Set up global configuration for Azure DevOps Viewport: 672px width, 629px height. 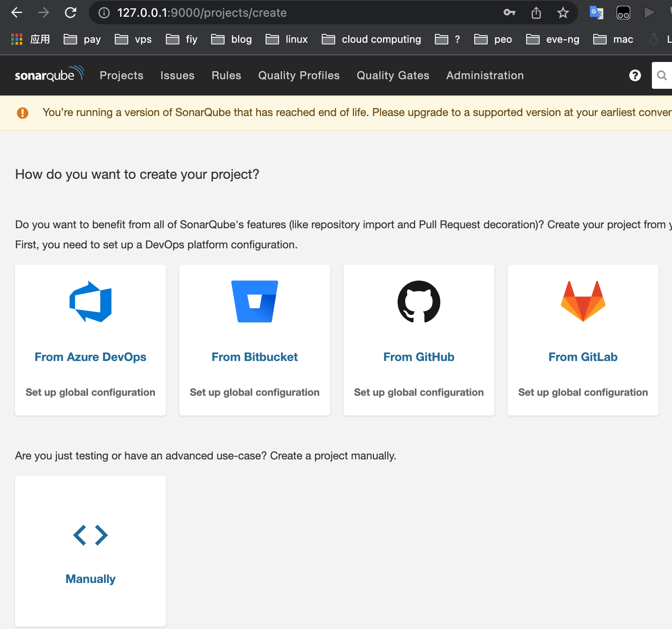coord(90,392)
